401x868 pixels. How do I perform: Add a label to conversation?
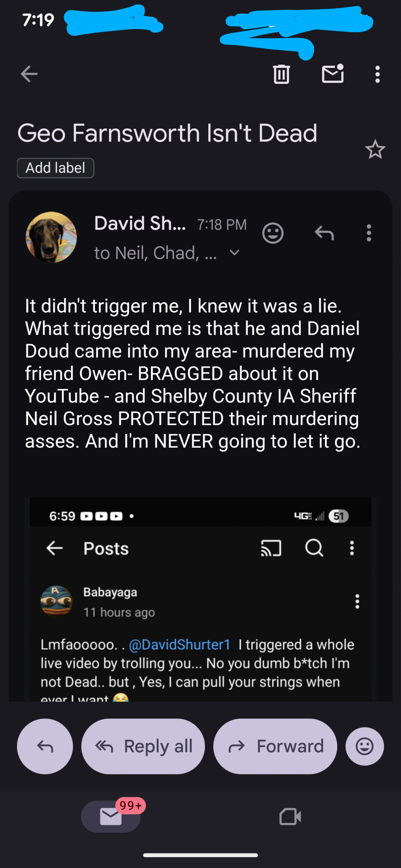click(x=55, y=168)
